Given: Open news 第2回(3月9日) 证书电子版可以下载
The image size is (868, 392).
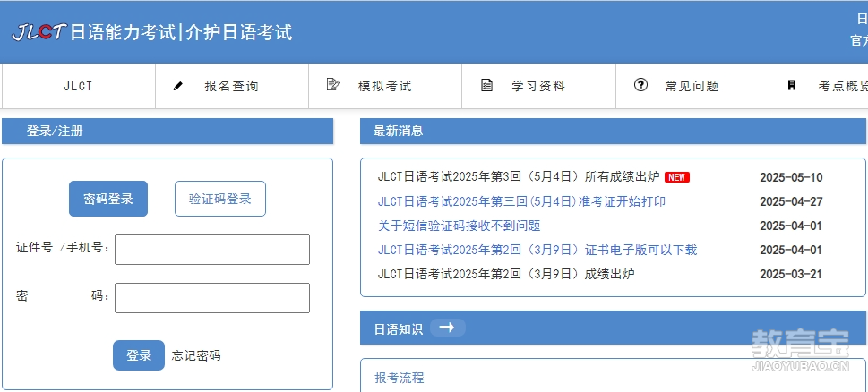Looking at the screenshot, I should pos(537,250).
